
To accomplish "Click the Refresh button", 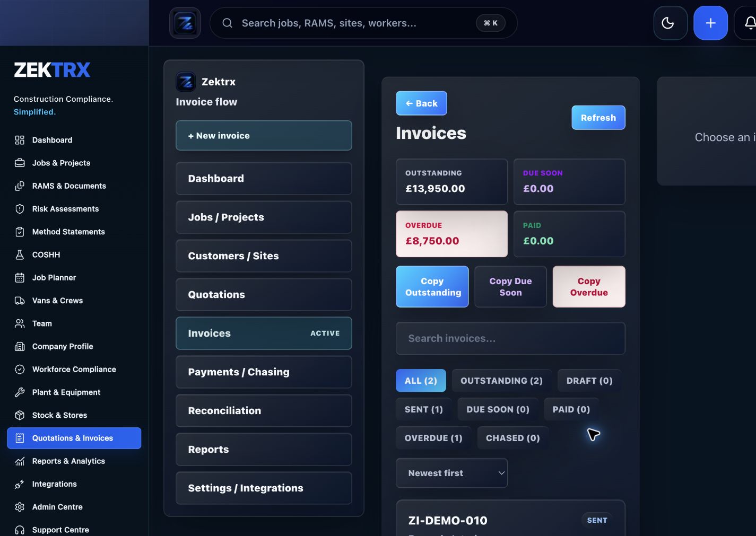I will [598, 118].
